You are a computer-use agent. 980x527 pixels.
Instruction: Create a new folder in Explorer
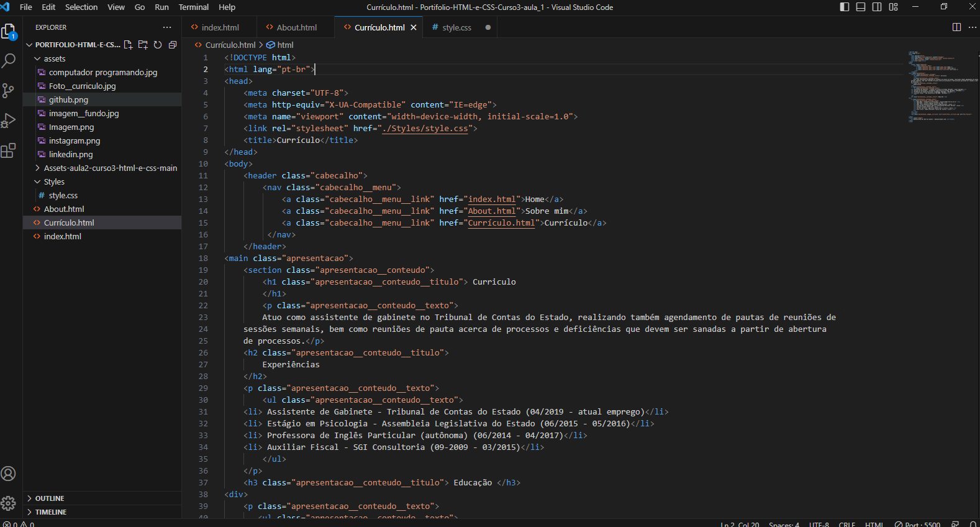[x=143, y=45]
